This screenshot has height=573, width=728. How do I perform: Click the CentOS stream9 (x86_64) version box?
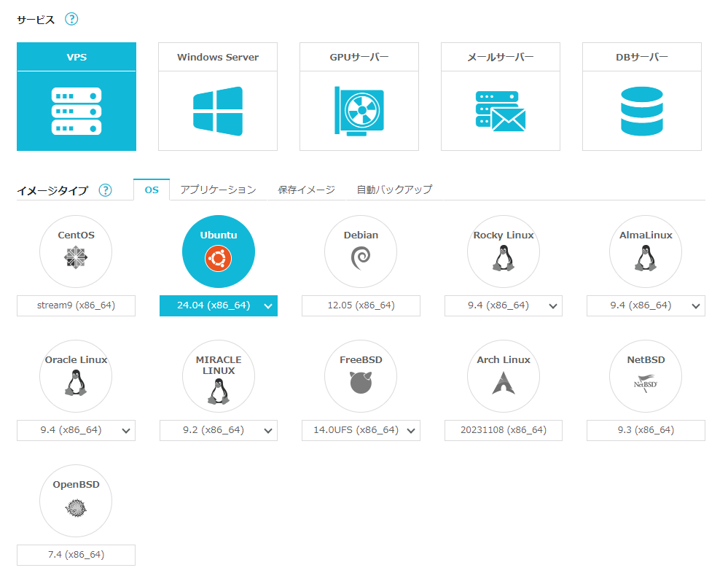(x=76, y=305)
